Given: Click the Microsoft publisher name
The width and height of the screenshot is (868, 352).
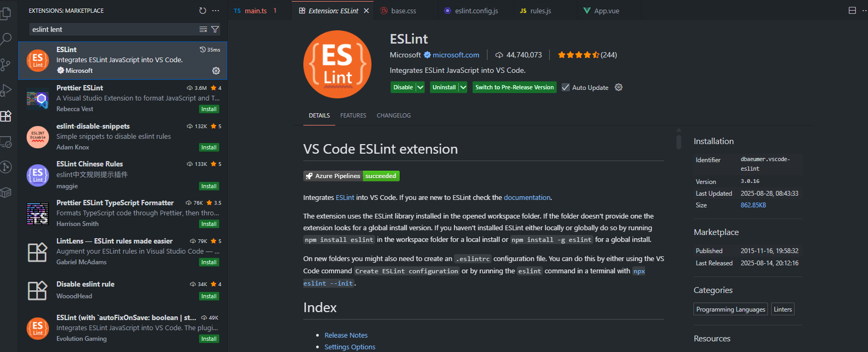Looking at the screenshot, I should 405,55.
